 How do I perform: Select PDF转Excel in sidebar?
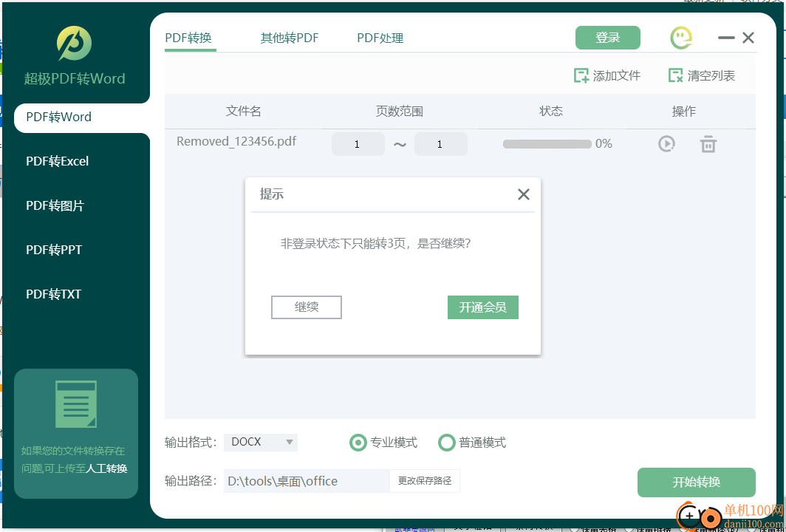(57, 162)
